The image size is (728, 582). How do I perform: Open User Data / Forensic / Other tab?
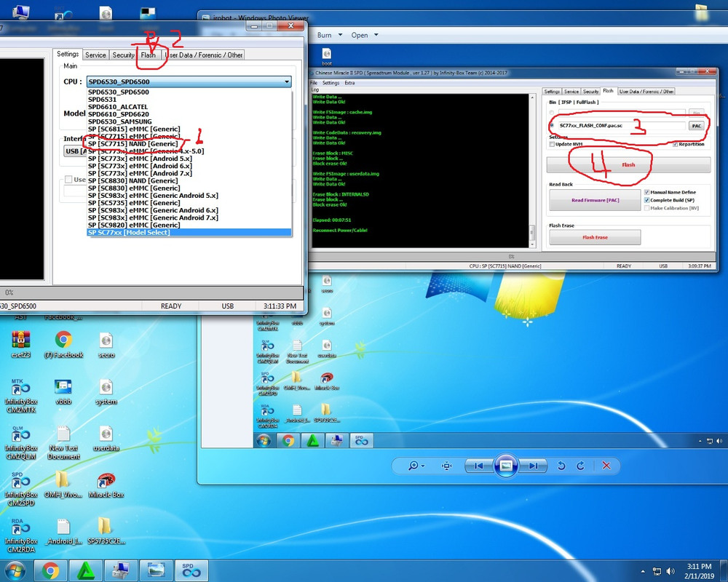pyautogui.click(x=203, y=55)
